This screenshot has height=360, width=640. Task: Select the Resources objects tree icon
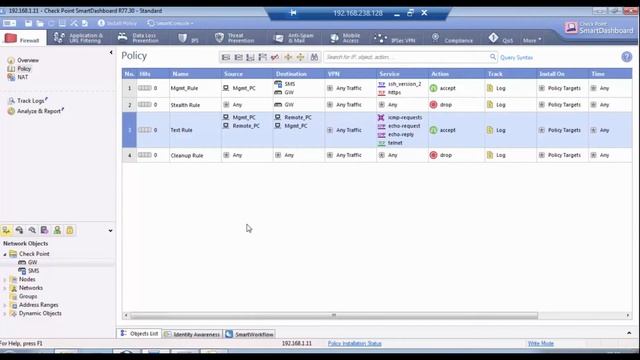click(32, 230)
